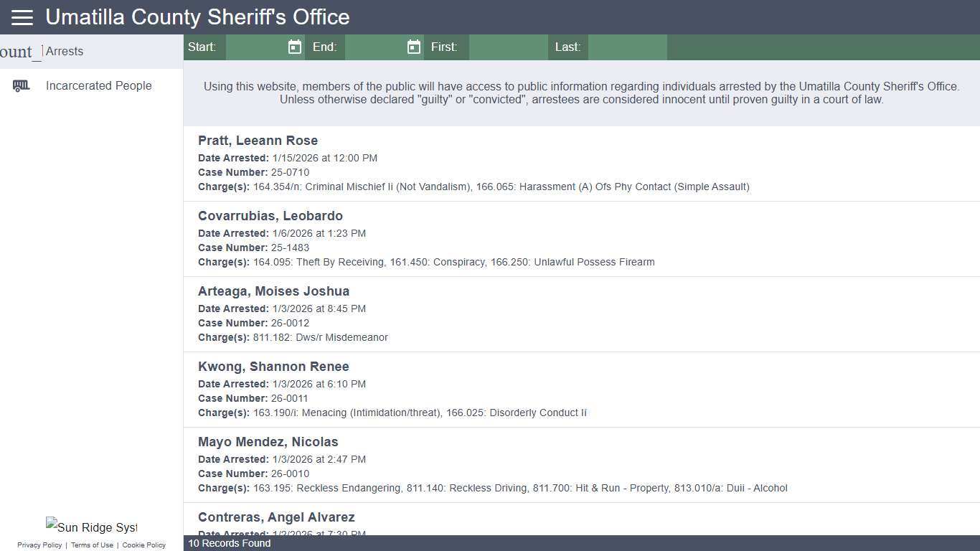View Arteaga, Moises Joshua details
Screen dimensions: 980x551
[x=273, y=291]
